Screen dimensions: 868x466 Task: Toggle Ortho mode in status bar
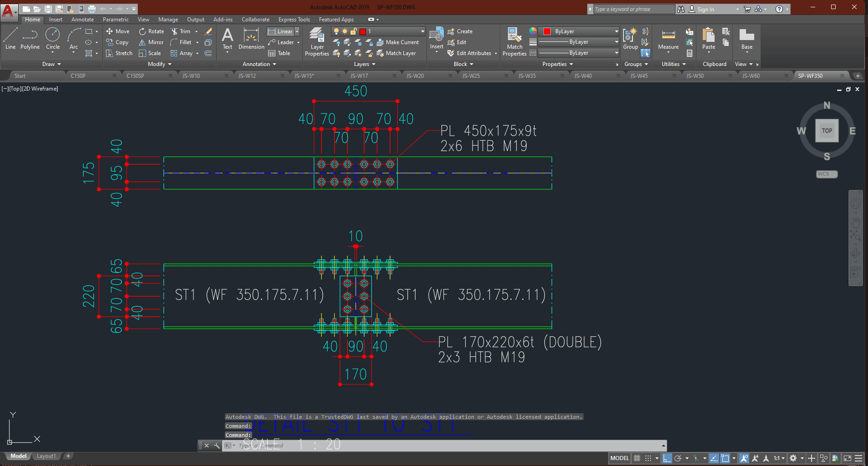(x=667, y=458)
